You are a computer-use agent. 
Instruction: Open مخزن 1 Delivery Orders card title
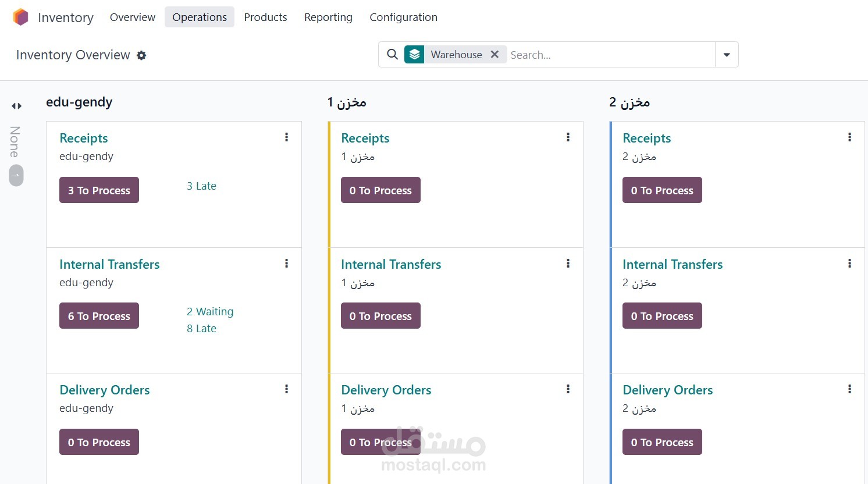point(386,390)
